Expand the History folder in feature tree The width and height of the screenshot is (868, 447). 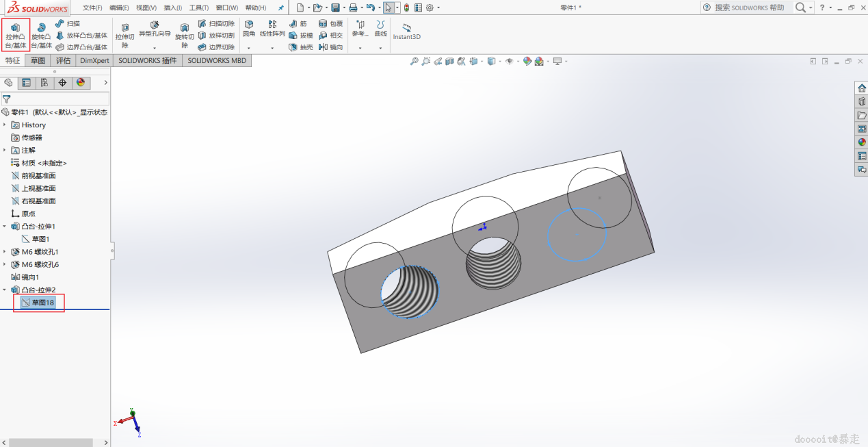(5, 125)
